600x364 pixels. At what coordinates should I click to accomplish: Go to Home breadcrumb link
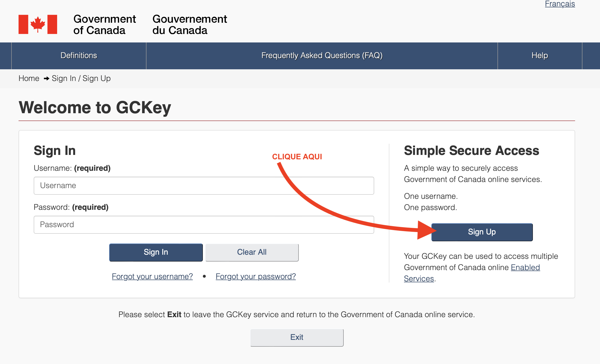point(29,78)
